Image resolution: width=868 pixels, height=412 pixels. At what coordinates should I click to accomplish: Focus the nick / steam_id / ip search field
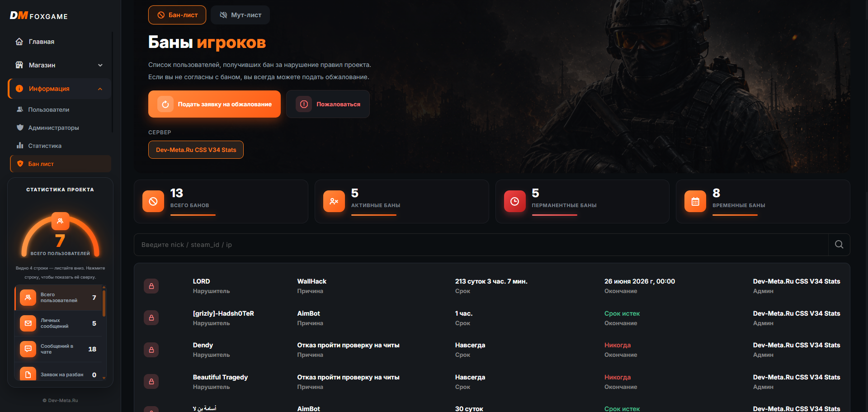coord(481,245)
